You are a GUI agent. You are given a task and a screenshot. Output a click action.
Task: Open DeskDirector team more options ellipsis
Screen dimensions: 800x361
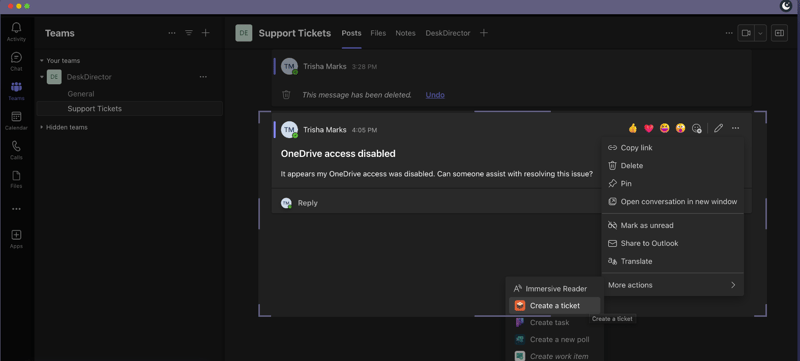coord(203,77)
